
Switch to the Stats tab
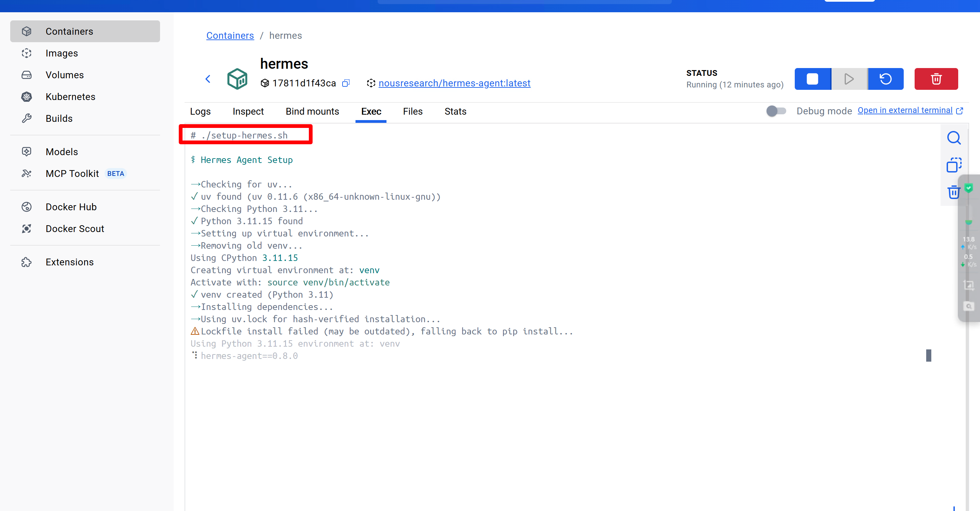pos(455,111)
